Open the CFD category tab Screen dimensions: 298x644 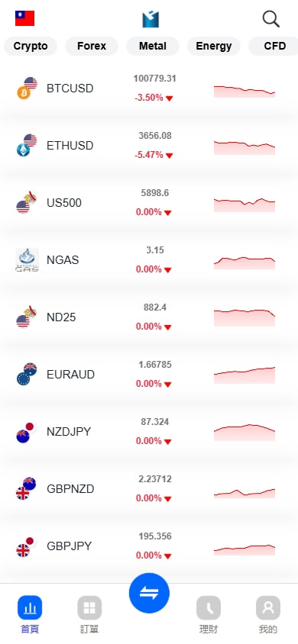click(x=274, y=46)
